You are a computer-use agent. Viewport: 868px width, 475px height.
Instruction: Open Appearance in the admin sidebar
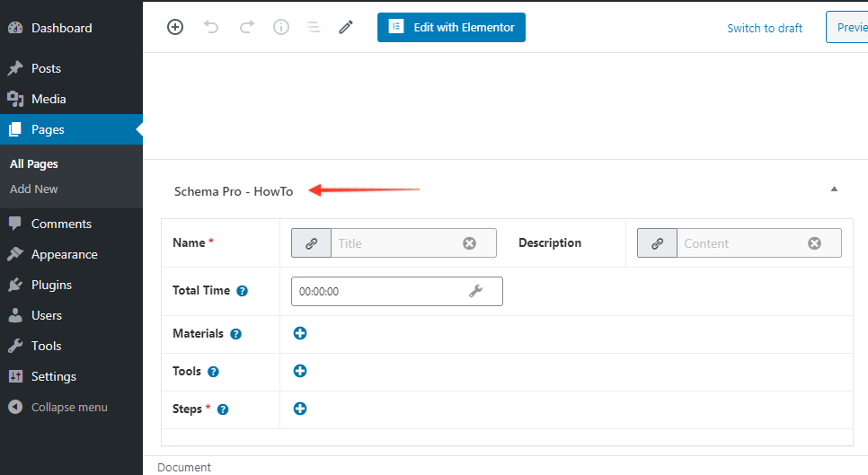point(64,254)
